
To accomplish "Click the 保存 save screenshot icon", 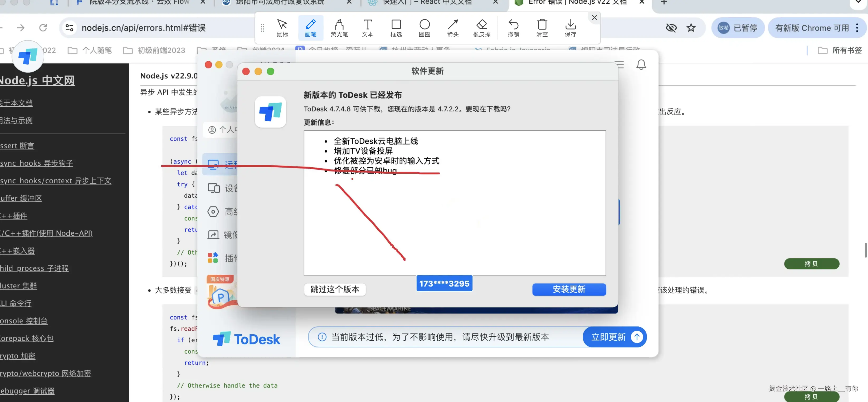I will [x=570, y=28].
